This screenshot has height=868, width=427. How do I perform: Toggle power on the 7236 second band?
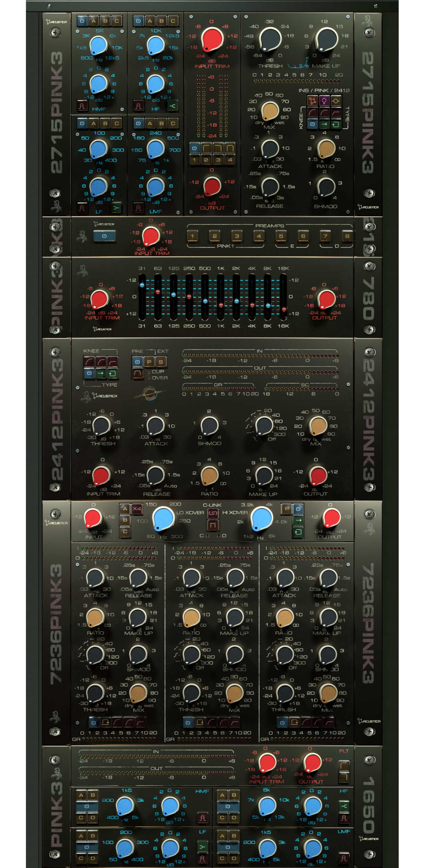(188, 723)
